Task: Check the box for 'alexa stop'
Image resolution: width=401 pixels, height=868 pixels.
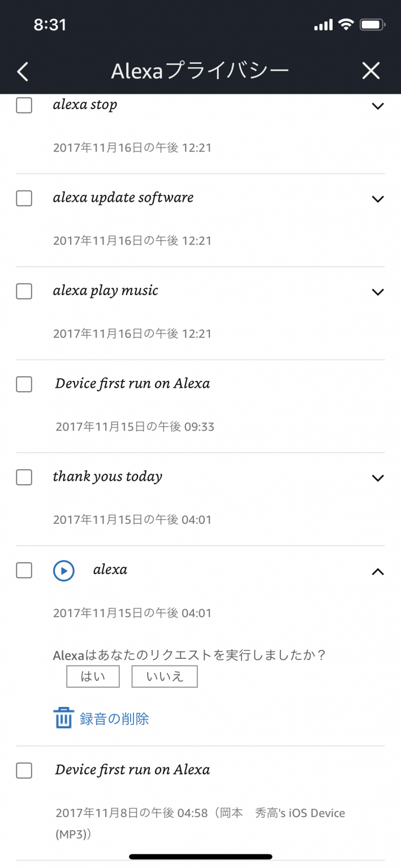Action: pyautogui.click(x=24, y=105)
